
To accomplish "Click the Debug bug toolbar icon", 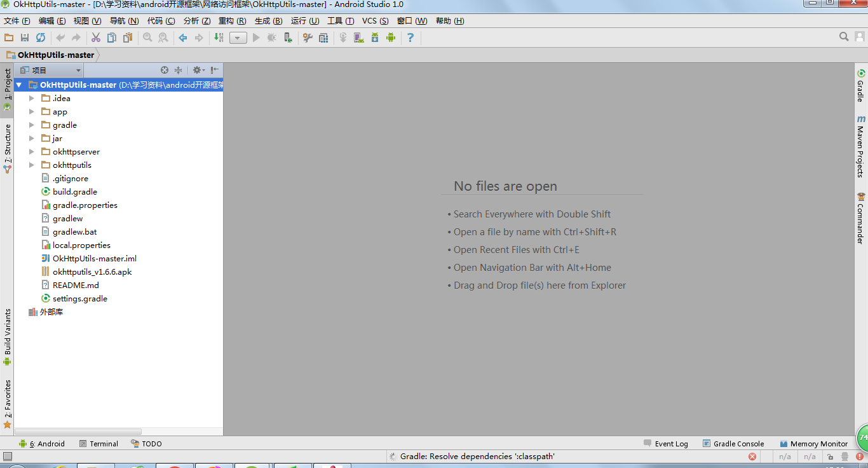I will (272, 38).
